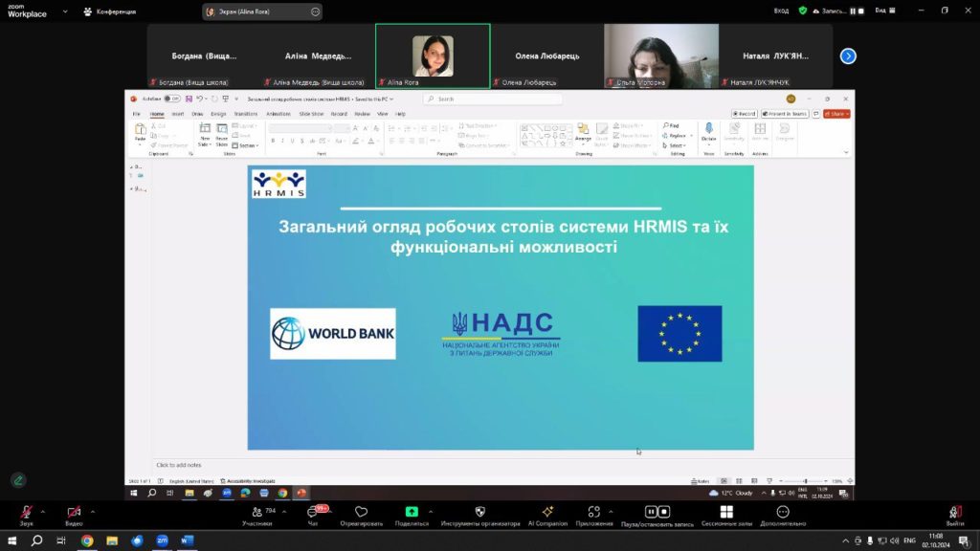980x551 pixels.
Task: Open the Конференция meeting tab
Action: point(110,11)
